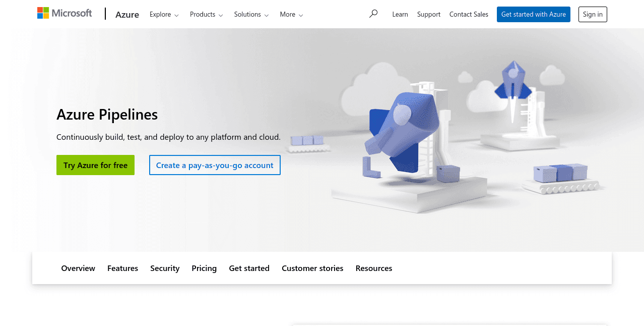Expand the Solutions dropdown menu

point(251,15)
